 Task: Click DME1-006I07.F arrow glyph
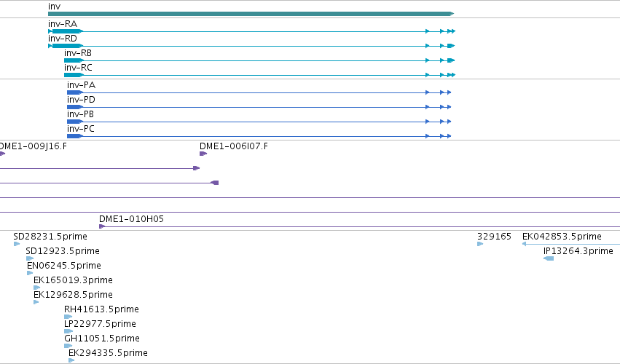pos(203,154)
